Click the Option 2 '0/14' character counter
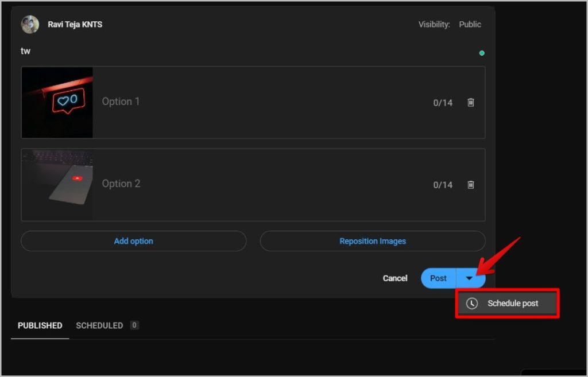 [443, 185]
